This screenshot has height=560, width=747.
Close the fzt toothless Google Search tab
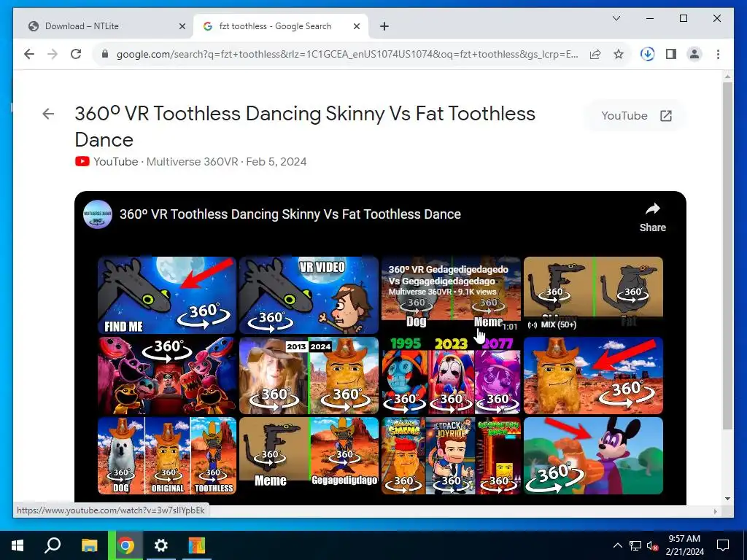pos(356,26)
